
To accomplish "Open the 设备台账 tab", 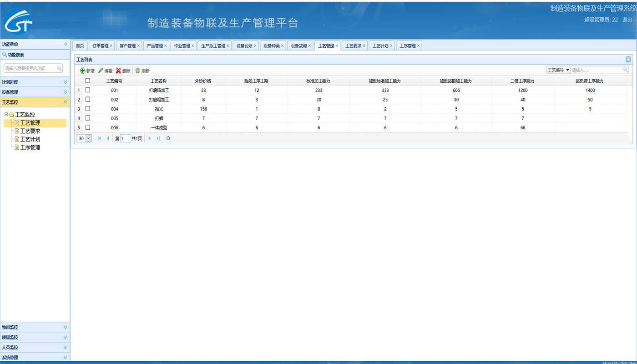I will click(x=244, y=45).
